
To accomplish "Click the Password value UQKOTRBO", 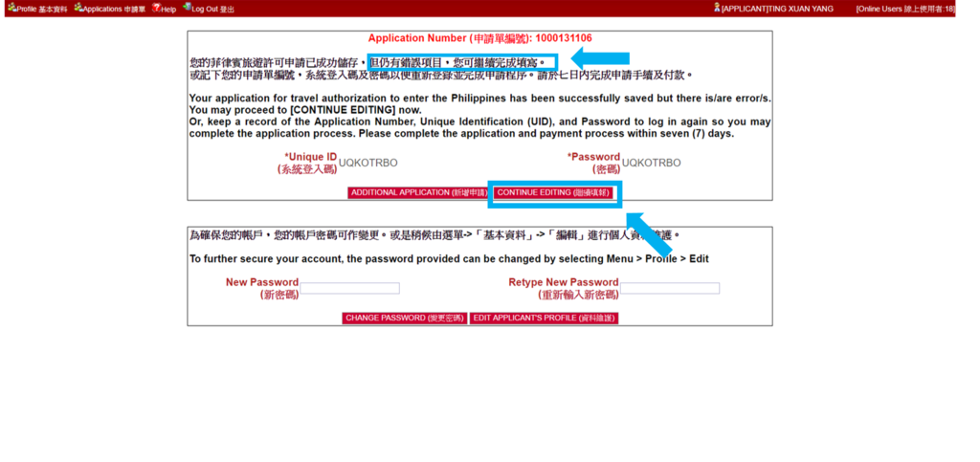I will [x=651, y=163].
